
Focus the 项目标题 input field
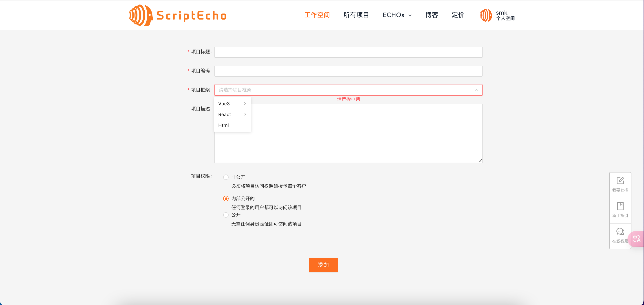pyautogui.click(x=348, y=52)
